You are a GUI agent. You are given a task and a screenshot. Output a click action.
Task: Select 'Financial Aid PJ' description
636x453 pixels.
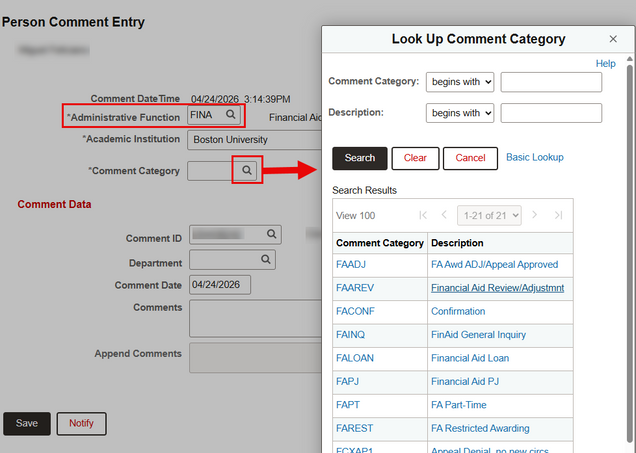click(x=465, y=382)
